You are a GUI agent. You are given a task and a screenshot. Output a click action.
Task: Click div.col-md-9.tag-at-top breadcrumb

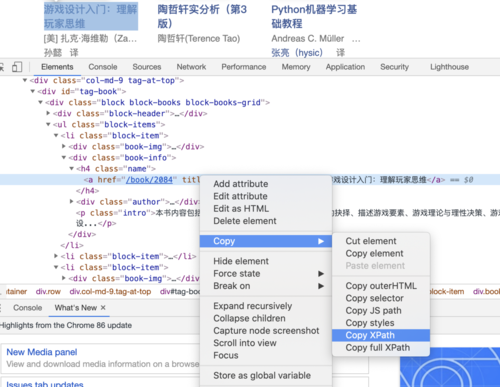pos(110,292)
